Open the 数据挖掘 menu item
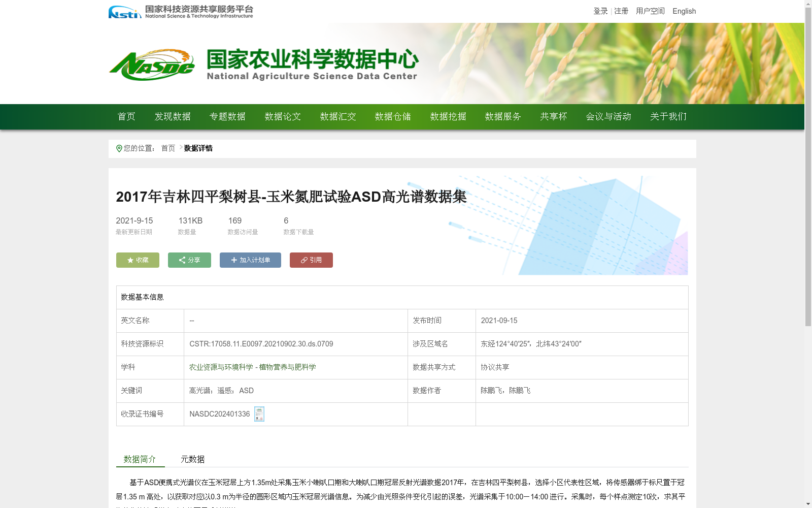Image resolution: width=812 pixels, height=508 pixels. [x=448, y=117]
